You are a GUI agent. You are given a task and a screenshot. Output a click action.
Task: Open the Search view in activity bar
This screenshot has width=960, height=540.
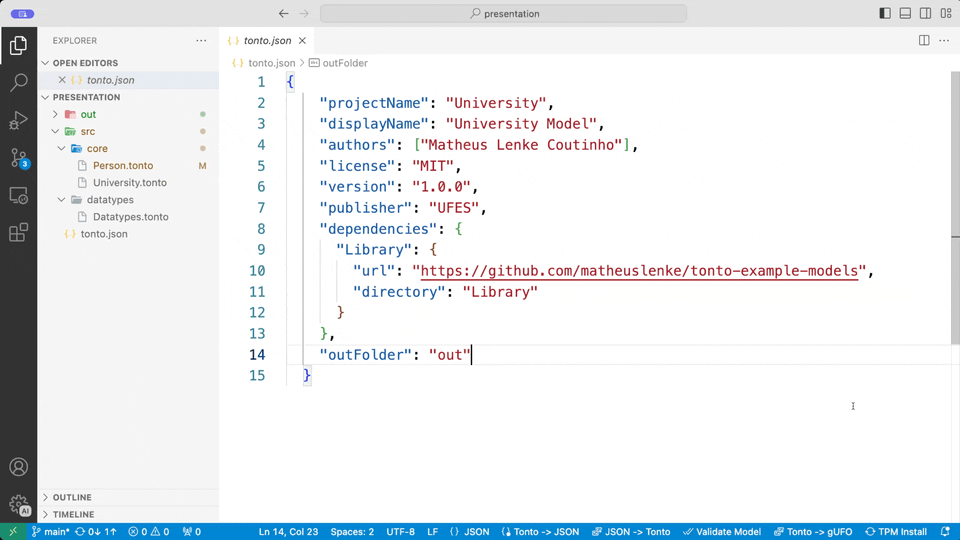(x=18, y=82)
